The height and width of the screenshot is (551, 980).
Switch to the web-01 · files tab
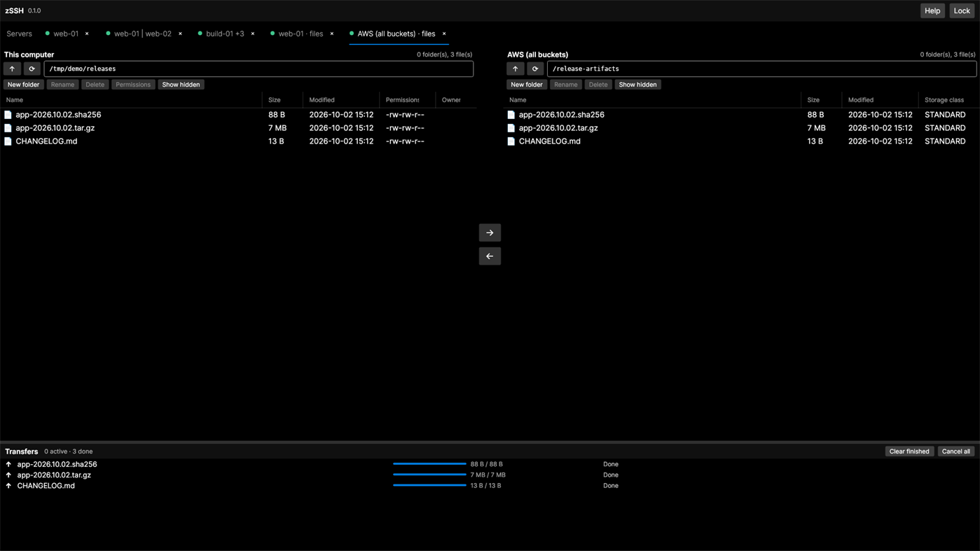pyautogui.click(x=301, y=34)
